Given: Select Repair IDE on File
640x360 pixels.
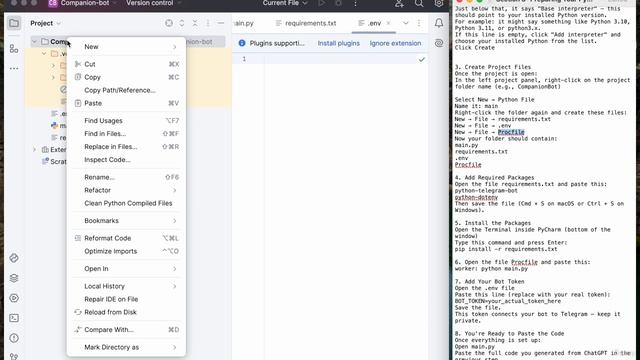Looking at the screenshot, I should (126, 299).
